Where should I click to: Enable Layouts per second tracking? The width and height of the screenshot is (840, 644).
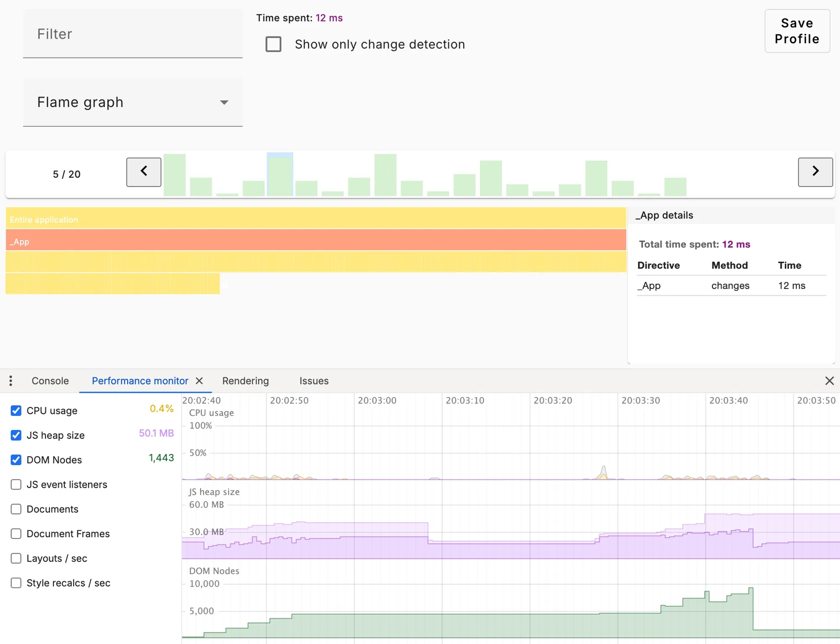[16, 558]
